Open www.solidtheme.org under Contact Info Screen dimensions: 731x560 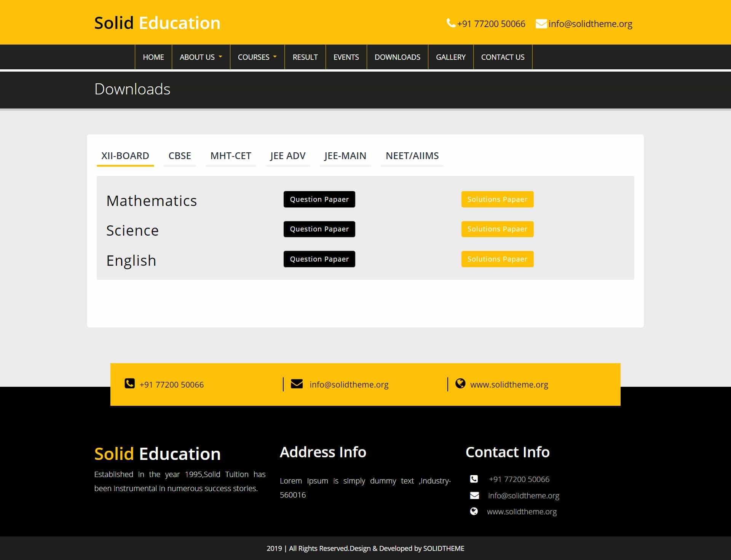(x=522, y=511)
